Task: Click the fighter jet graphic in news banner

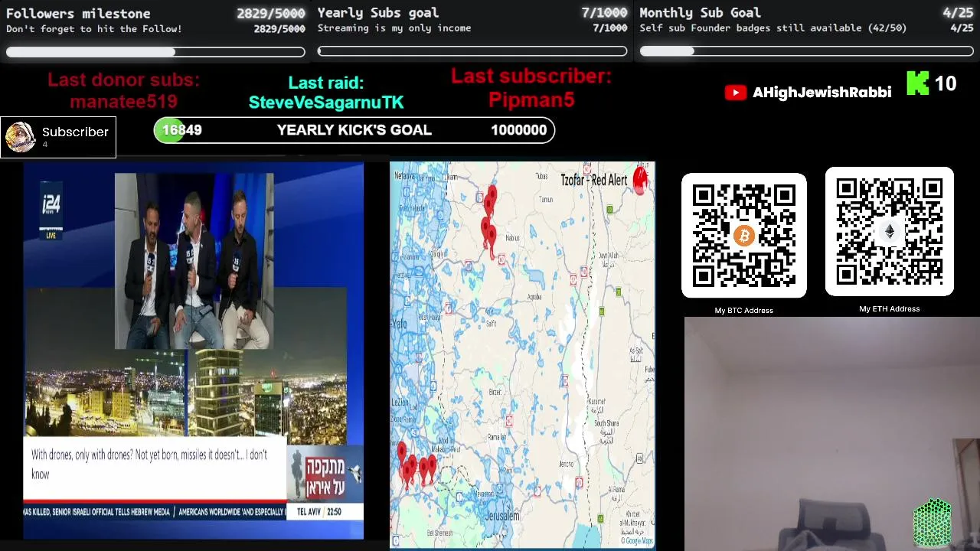Action: coord(354,474)
